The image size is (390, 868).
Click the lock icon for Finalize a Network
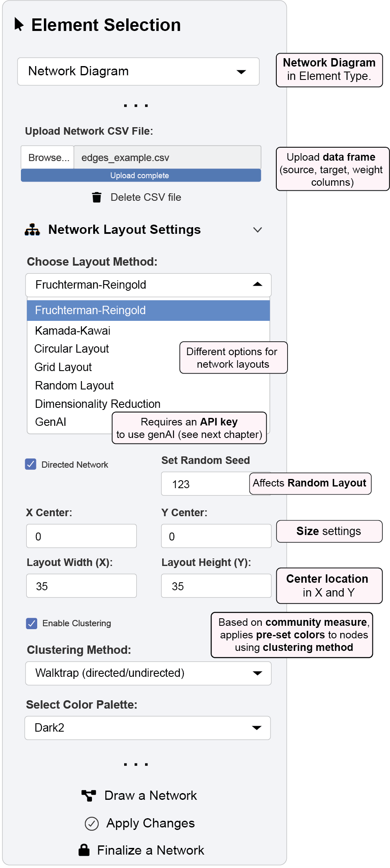pyautogui.click(x=84, y=850)
